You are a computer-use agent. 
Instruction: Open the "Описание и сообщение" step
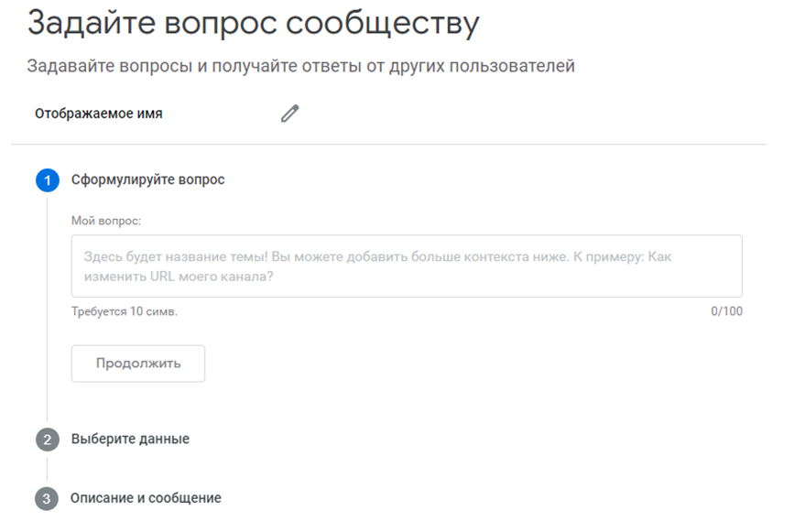146,498
